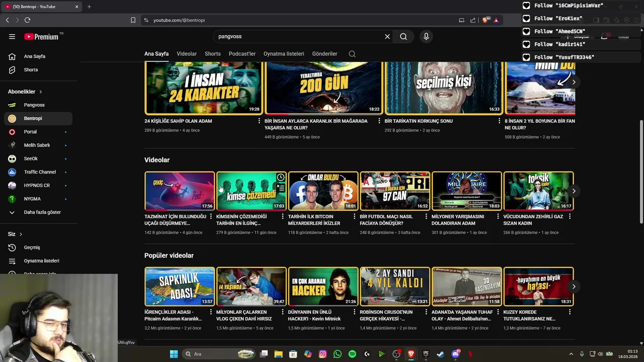Image resolution: width=644 pixels, height=362 pixels.
Task: Open the Gönderiler tab
Action: [x=325, y=54]
